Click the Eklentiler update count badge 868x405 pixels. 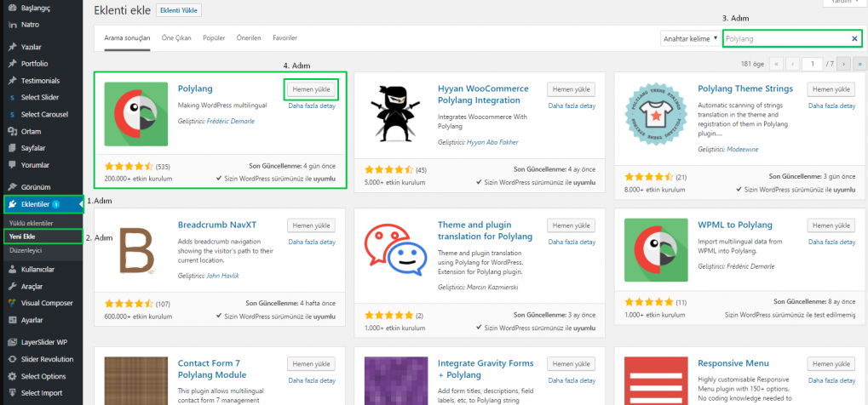(x=56, y=205)
